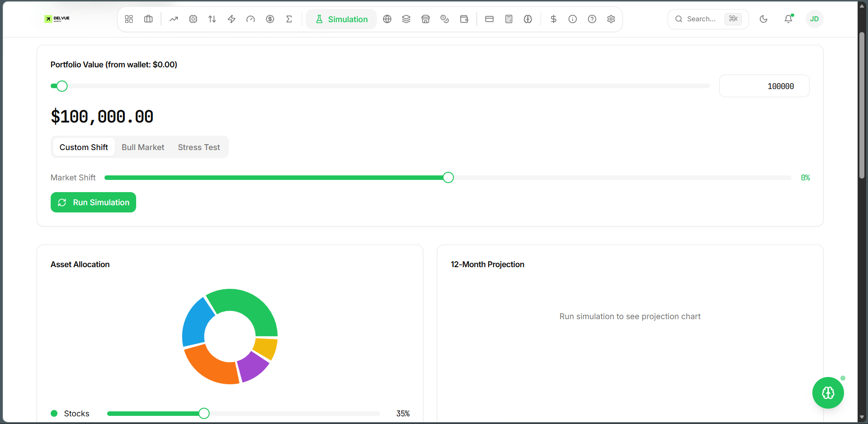
Task: Open the settings gear icon
Action: click(x=611, y=19)
